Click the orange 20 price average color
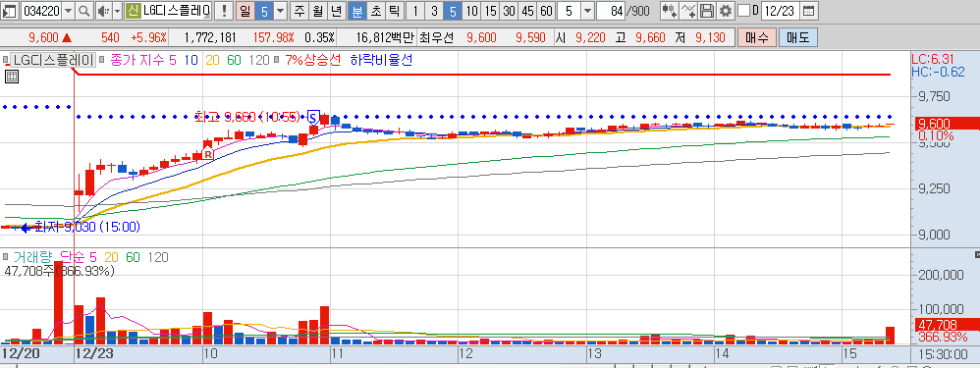The height and width of the screenshot is (368, 980). point(211,60)
